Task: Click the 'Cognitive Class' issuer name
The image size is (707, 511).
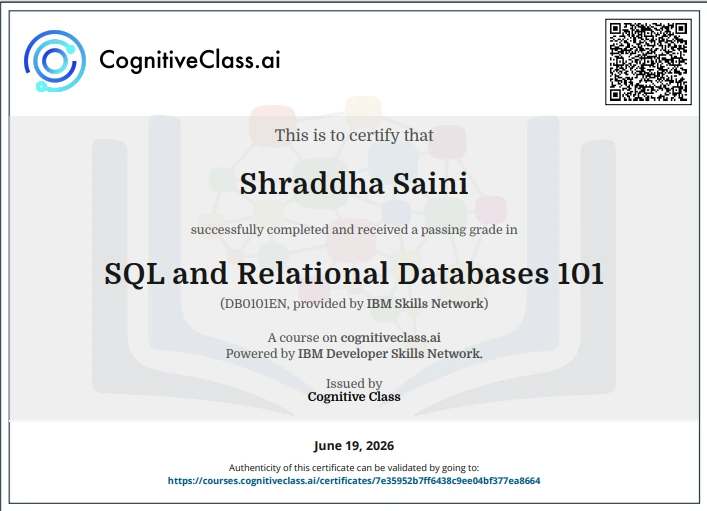Action: pyautogui.click(x=354, y=396)
